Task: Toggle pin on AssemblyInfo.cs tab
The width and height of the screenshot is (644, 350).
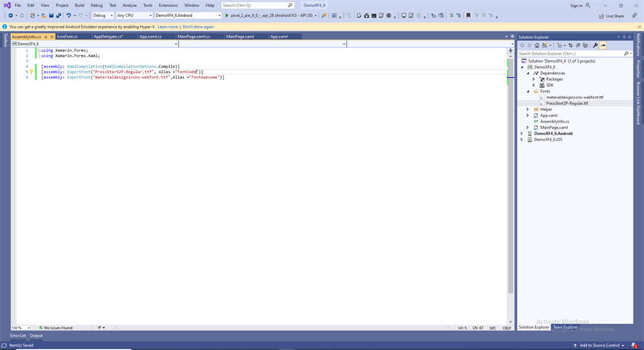Action: coord(46,37)
